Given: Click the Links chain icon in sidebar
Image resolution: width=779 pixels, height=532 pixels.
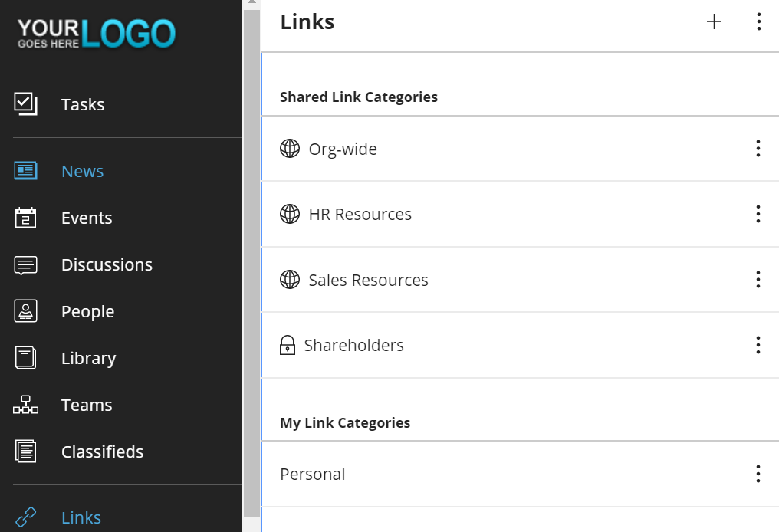Looking at the screenshot, I should (x=25, y=517).
